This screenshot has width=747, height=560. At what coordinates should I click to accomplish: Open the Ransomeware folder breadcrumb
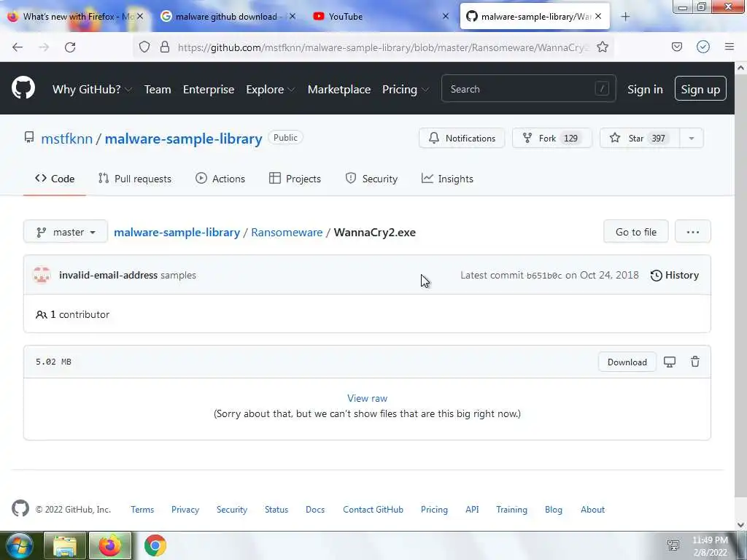(287, 232)
